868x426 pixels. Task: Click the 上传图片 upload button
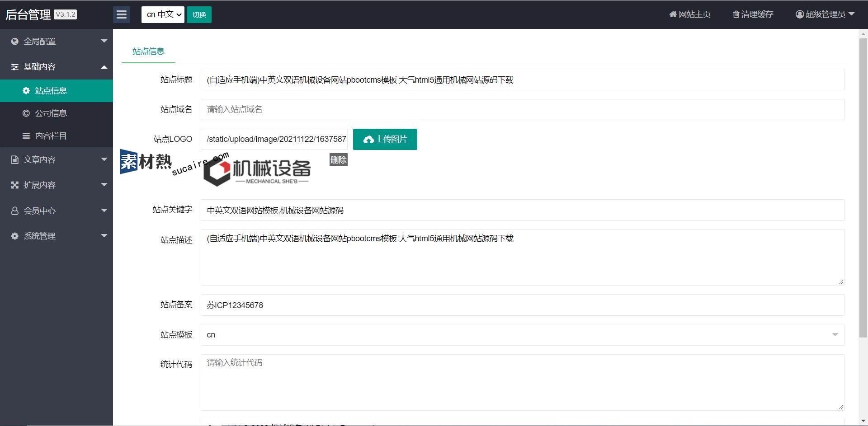[385, 139]
